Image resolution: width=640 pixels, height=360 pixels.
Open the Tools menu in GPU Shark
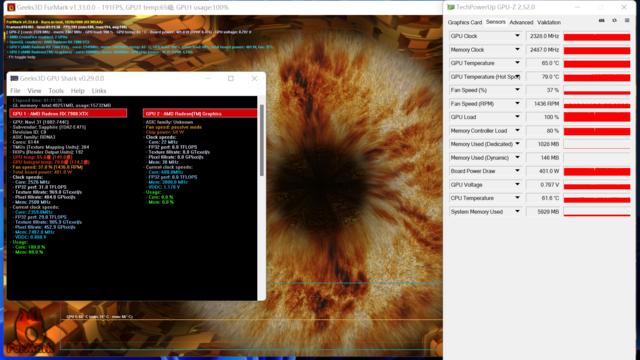click(56, 91)
